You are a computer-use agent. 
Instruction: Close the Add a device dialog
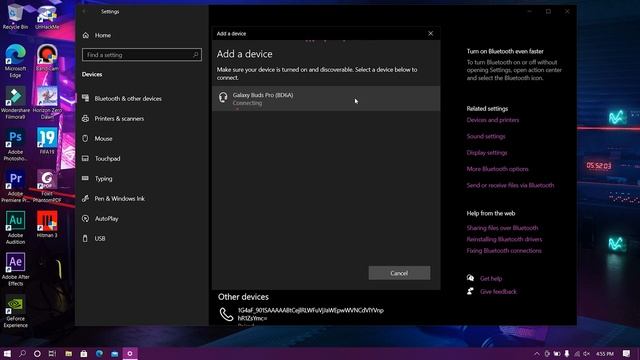point(431,33)
